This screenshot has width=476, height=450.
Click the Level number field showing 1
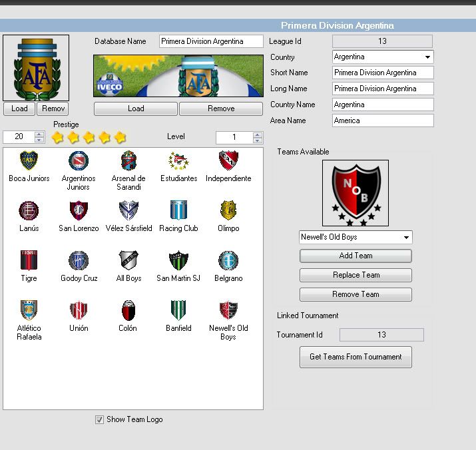coord(234,138)
